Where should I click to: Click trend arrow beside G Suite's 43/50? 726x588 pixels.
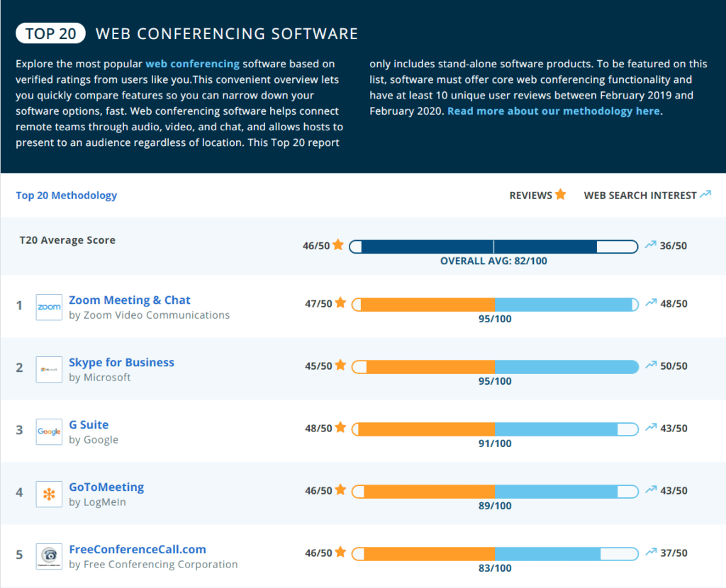(651, 427)
